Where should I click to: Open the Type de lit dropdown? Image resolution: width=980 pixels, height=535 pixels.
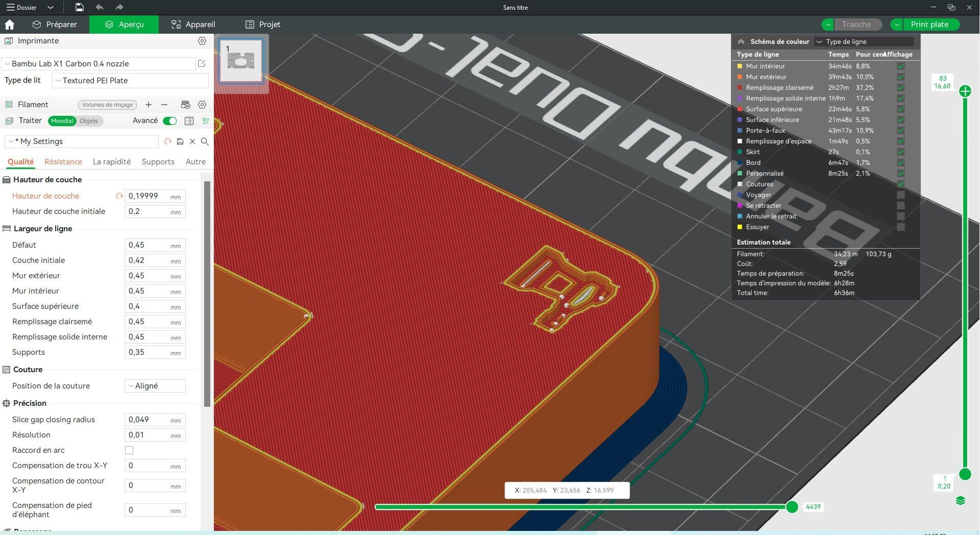point(131,81)
